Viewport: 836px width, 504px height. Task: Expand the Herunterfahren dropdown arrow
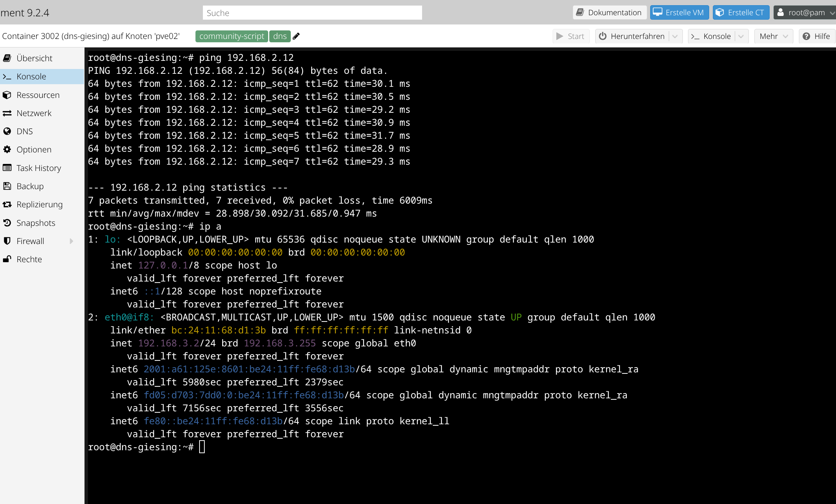pos(675,36)
